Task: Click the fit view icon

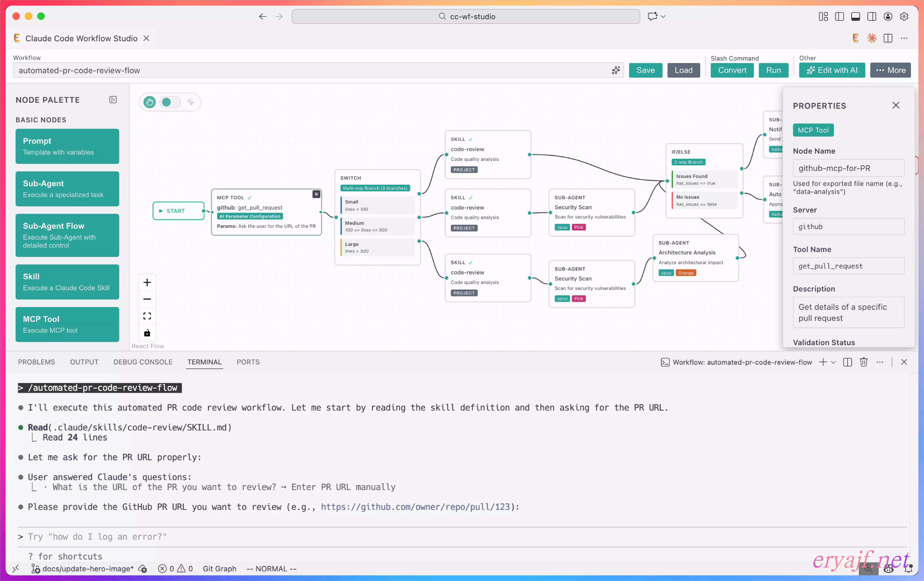Action: [147, 316]
